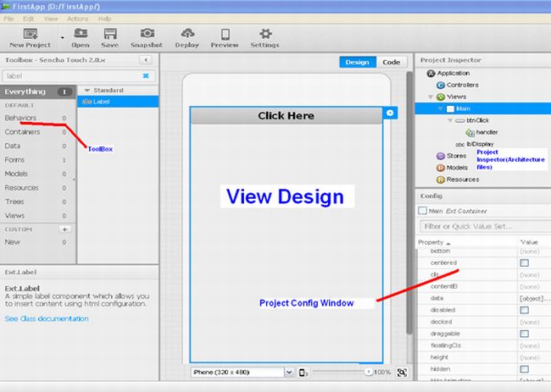551x392 pixels.
Task: Click the gear flyout on Main container
Action: (x=390, y=113)
